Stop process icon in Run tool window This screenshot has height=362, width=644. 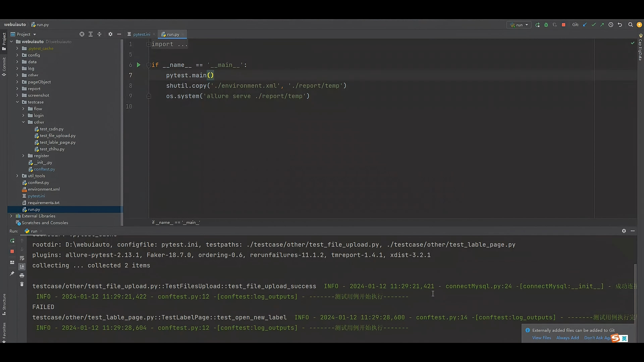[x=12, y=251]
